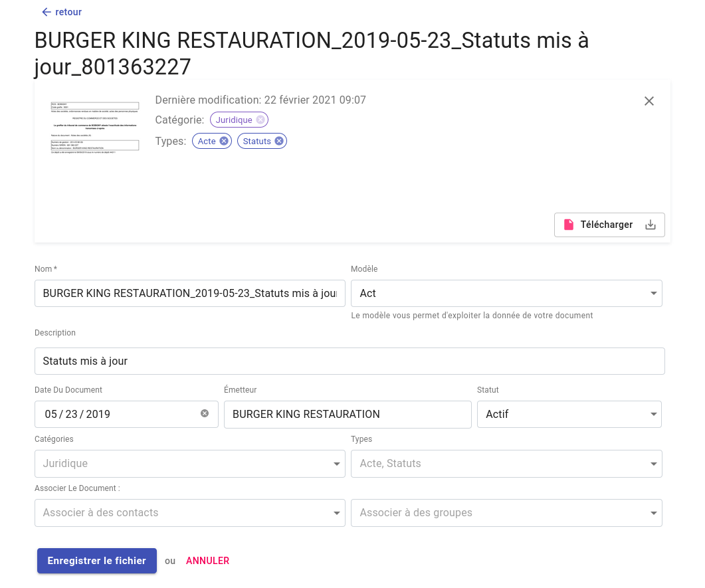705x588 pixels.
Task: Click Enregistrer le fichier button
Action: tap(97, 561)
